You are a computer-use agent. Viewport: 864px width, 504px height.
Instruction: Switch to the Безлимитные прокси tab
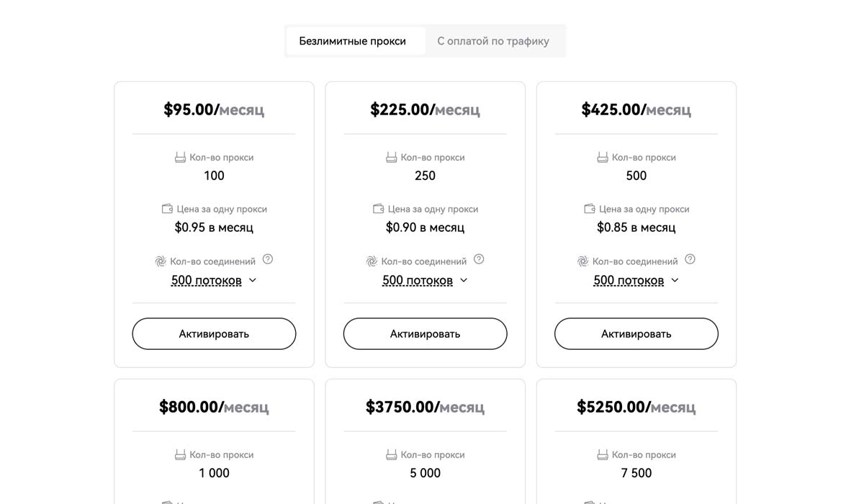[352, 41]
